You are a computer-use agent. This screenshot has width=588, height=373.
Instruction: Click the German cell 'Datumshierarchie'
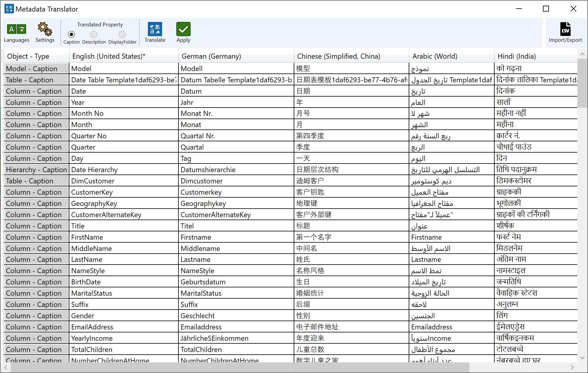236,169
